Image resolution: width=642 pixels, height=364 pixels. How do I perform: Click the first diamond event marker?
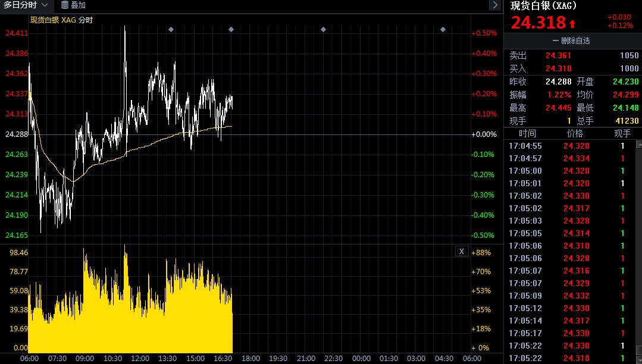point(171,30)
